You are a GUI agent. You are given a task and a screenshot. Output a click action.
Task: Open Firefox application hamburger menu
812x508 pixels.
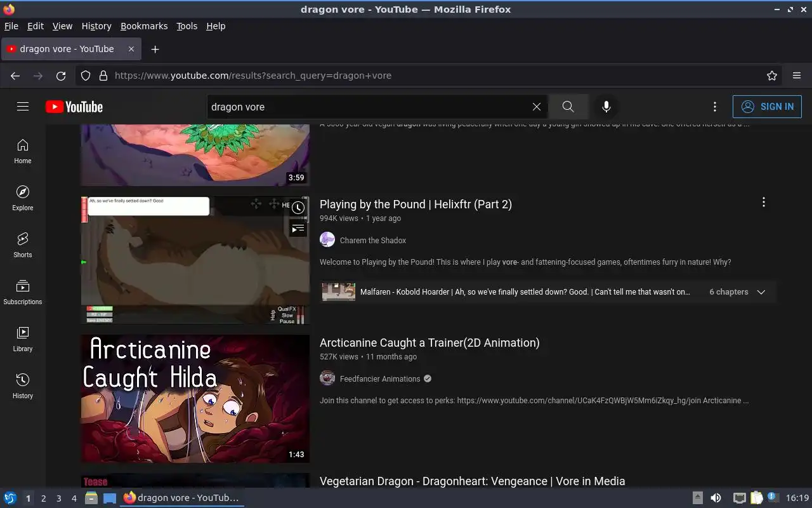797,76
